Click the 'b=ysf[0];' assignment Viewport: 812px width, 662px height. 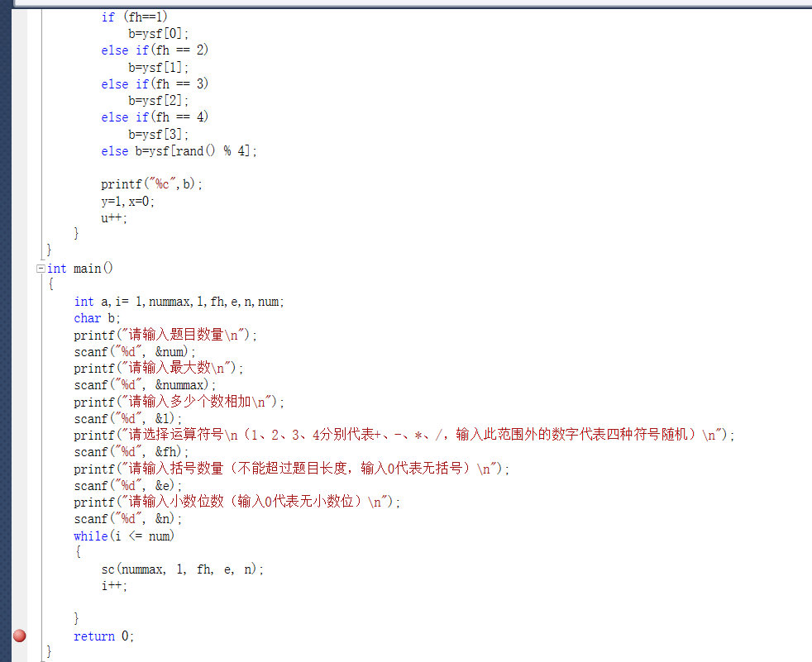coord(159,34)
